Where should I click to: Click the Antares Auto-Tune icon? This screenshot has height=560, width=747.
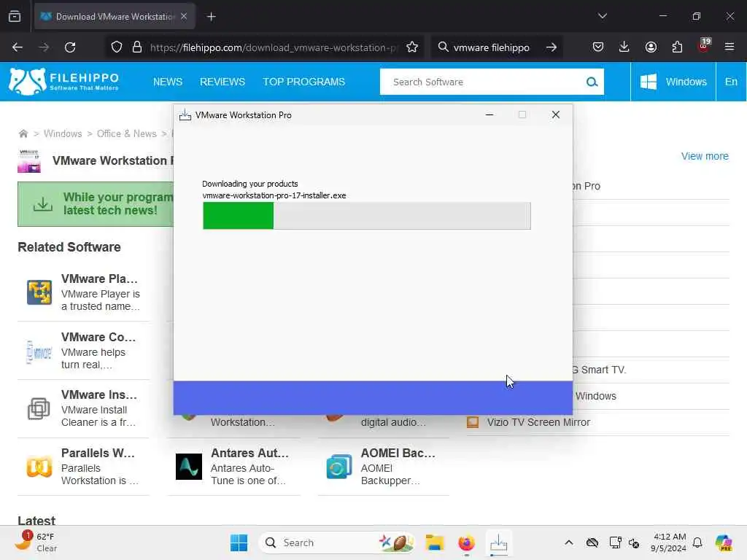189,467
